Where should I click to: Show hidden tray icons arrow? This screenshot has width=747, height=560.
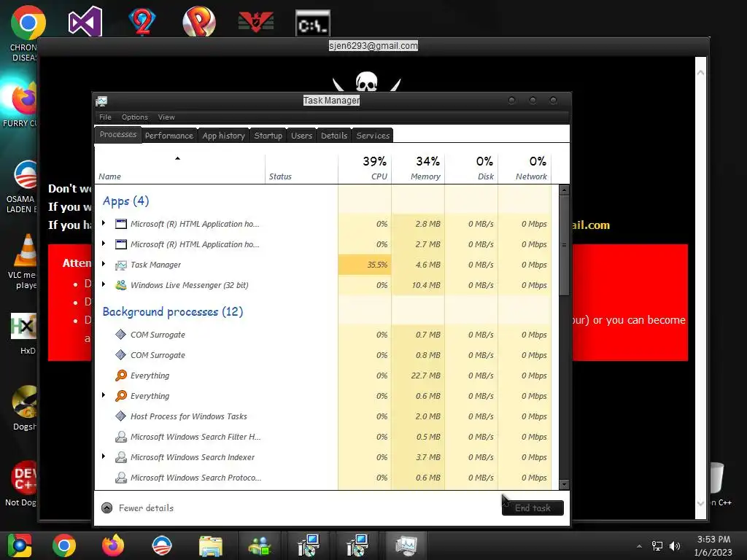pyautogui.click(x=639, y=546)
